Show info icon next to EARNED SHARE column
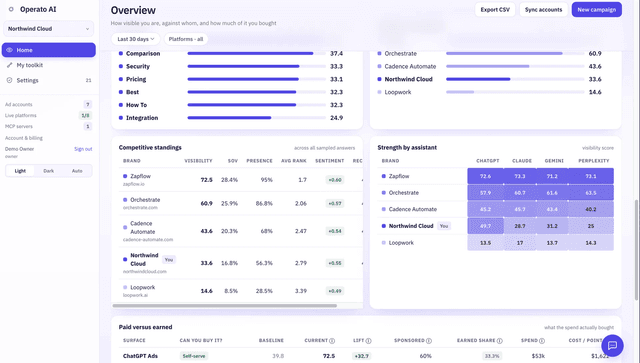 (500, 341)
